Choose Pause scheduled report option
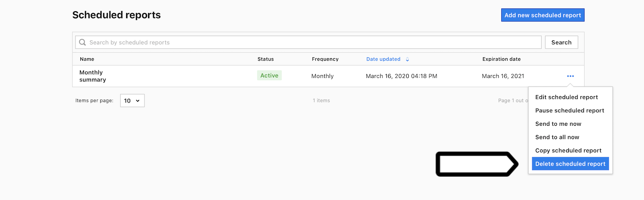644x200 pixels. pyautogui.click(x=570, y=111)
